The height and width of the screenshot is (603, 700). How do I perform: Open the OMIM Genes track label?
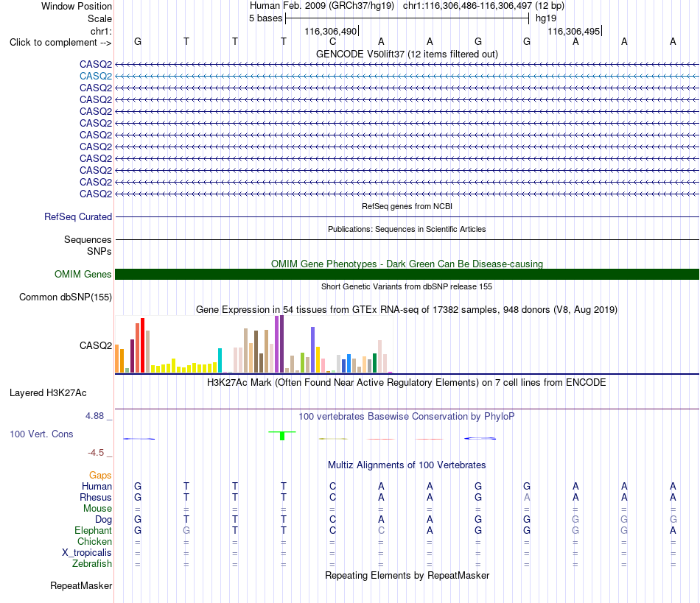coord(83,275)
